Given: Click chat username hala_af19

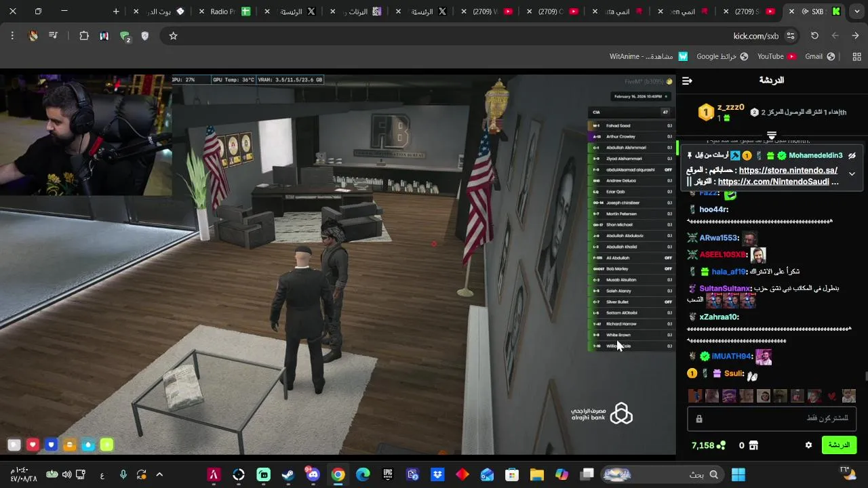Looking at the screenshot, I should click(x=729, y=272).
